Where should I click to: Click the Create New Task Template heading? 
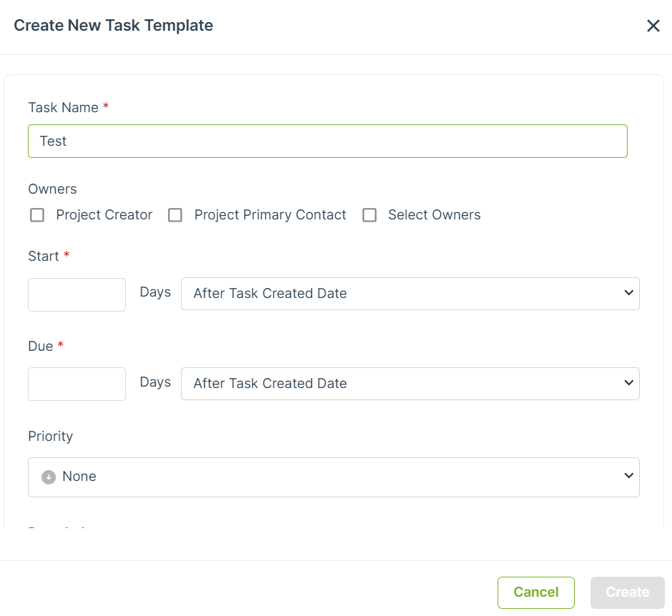click(114, 26)
